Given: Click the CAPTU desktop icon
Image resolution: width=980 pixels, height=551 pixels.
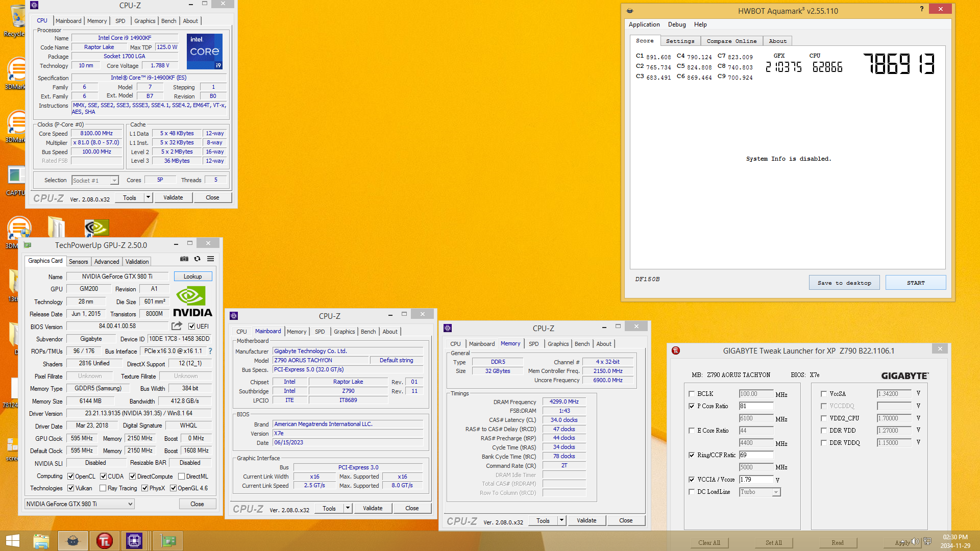Looking at the screenshot, I should click(15, 181).
